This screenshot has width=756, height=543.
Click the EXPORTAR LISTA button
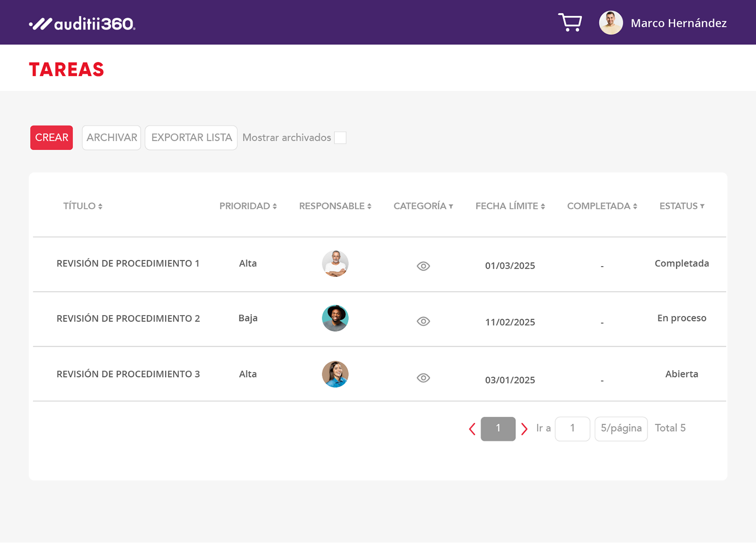coord(191,138)
